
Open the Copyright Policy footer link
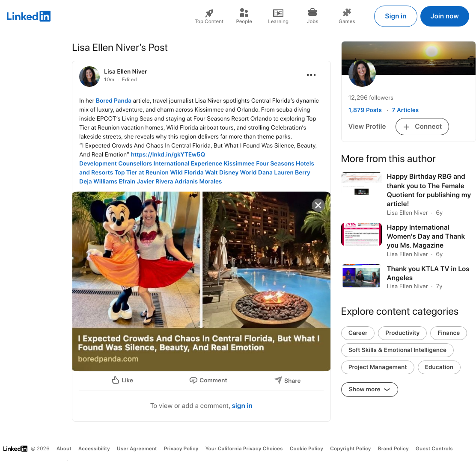coord(350,449)
